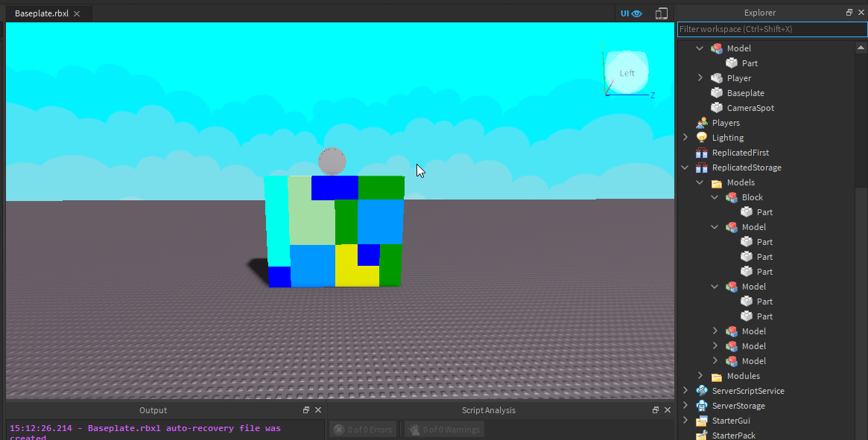
Task: Select CameraSpot in the Explorer
Action: 750,107
